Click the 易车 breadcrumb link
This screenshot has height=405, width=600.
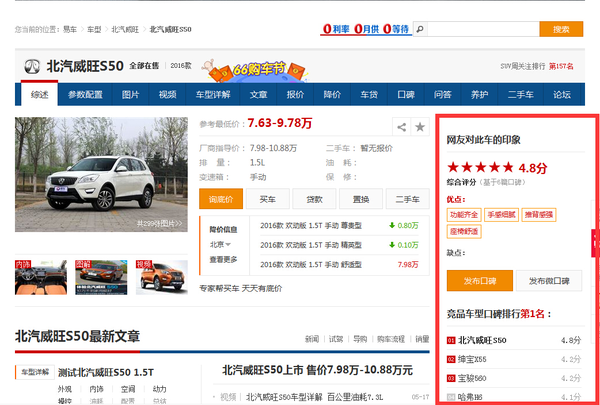[70, 29]
